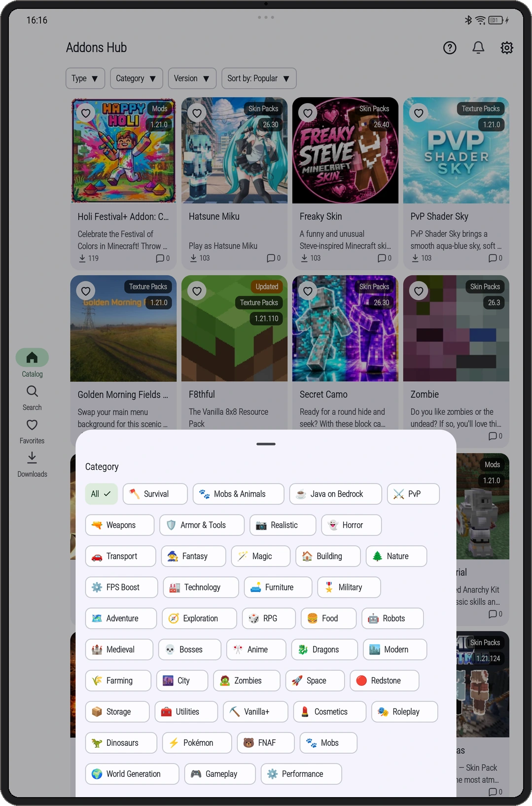This screenshot has width=532, height=806.
Task: Go to Catalog home in sidebar
Action: (32, 364)
